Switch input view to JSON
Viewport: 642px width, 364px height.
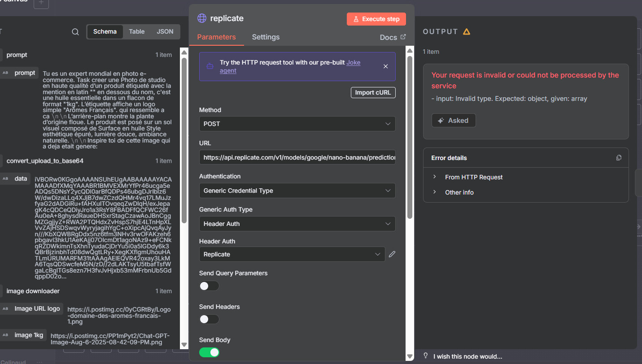[x=165, y=32]
